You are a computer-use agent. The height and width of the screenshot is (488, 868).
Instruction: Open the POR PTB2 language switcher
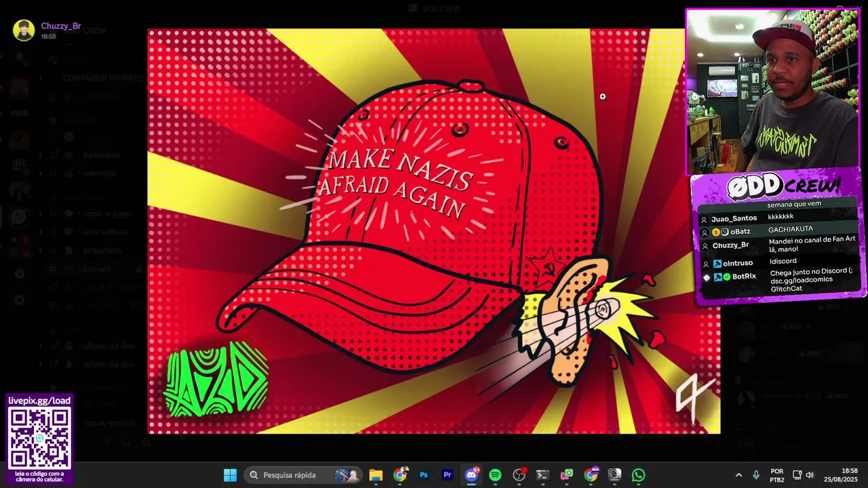777,475
